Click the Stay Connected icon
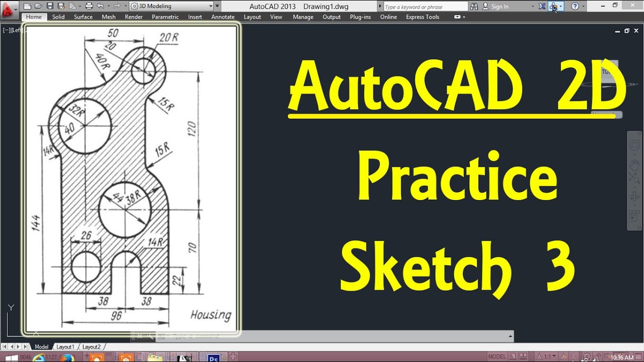This screenshot has height=362, width=644. [x=553, y=7]
